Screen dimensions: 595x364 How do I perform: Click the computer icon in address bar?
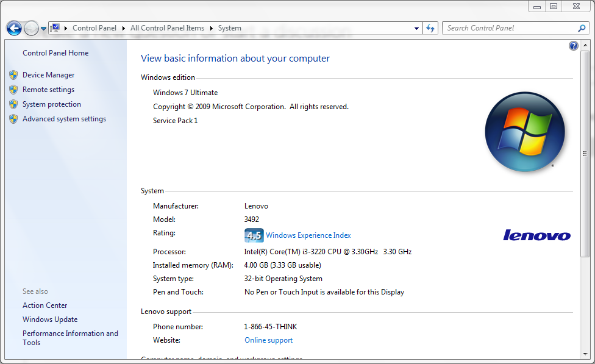click(x=55, y=27)
